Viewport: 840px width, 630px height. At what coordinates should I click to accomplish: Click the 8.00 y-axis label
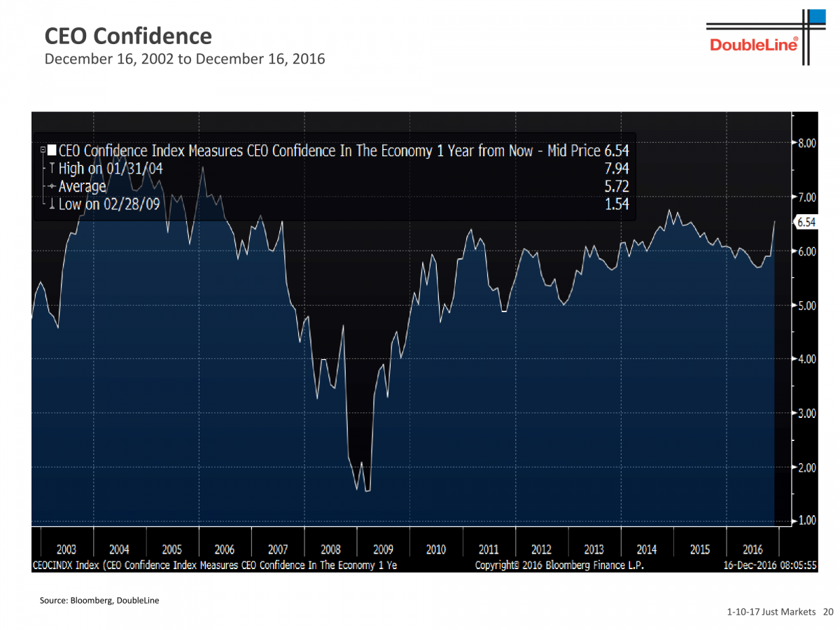(808, 143)
